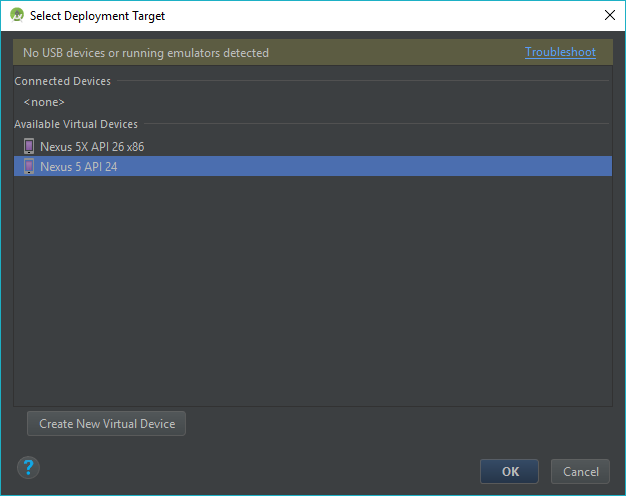
Task: Click the empty area left of the OK button
Action: coord(300,472)
